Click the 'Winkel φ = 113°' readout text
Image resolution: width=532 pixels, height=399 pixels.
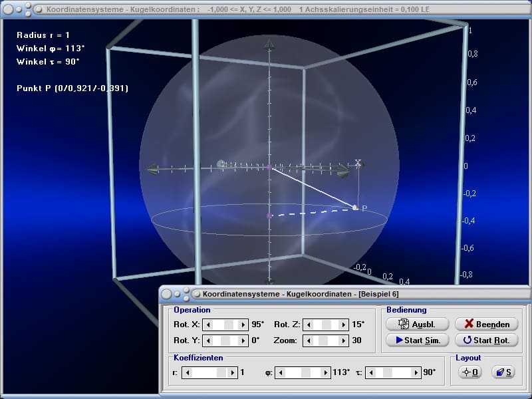pos(51,48)
